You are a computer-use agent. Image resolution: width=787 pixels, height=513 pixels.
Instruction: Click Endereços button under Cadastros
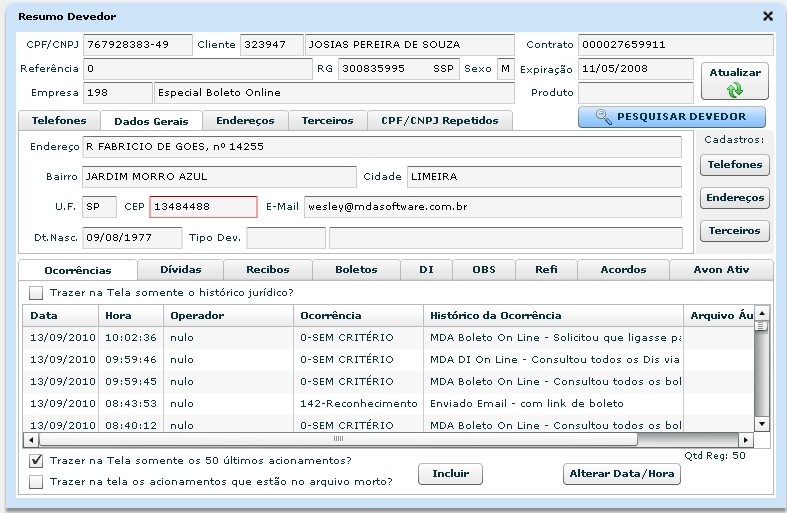tap(735, 198)
